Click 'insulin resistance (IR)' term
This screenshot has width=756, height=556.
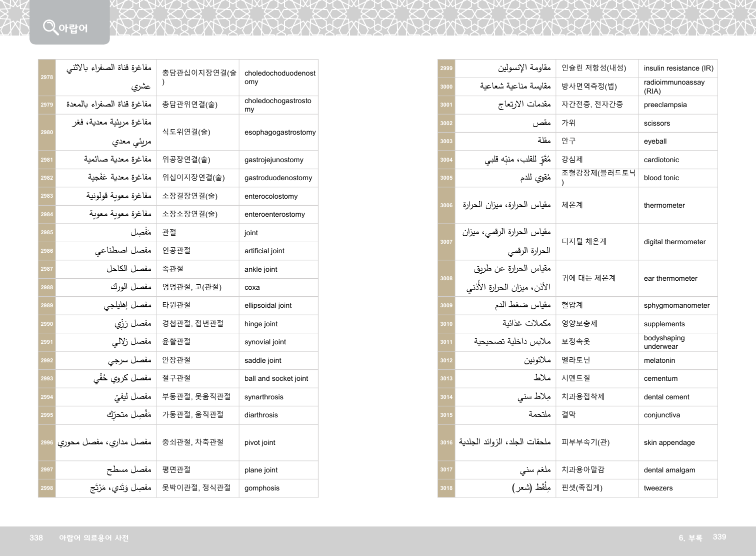point(678,69)
